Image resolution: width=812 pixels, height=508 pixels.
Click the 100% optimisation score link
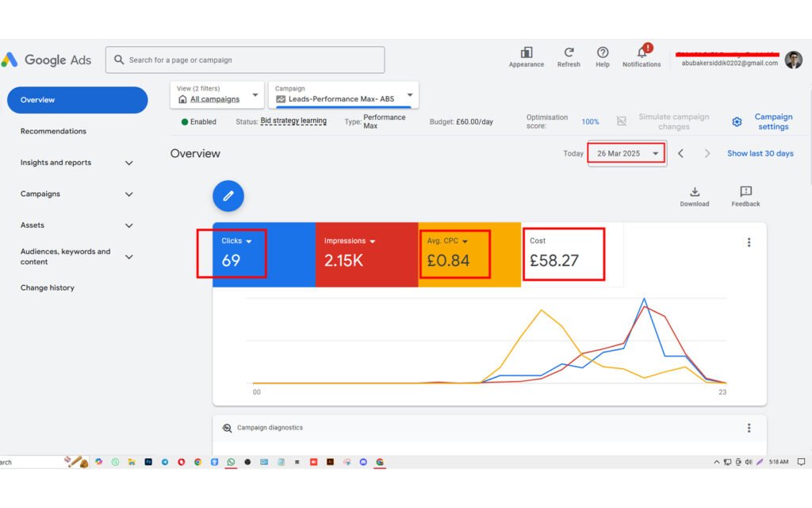590,121
